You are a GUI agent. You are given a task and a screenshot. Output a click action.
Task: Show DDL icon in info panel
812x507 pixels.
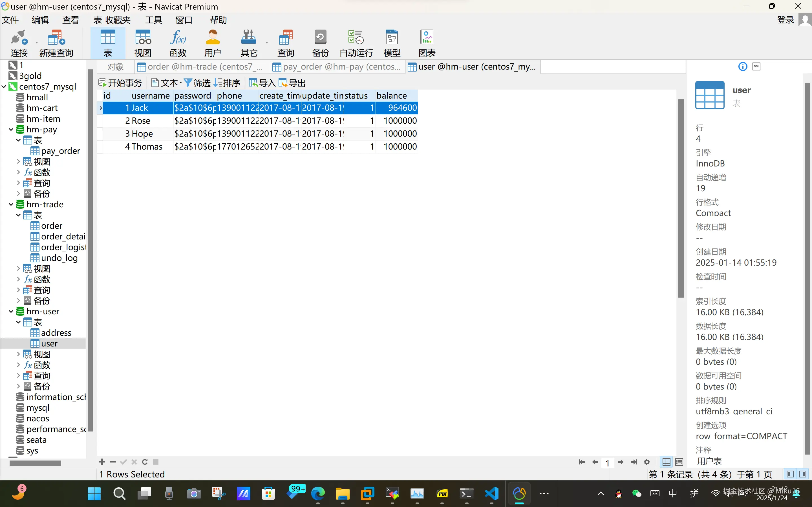pyautogui.click(x=756, y=66)
